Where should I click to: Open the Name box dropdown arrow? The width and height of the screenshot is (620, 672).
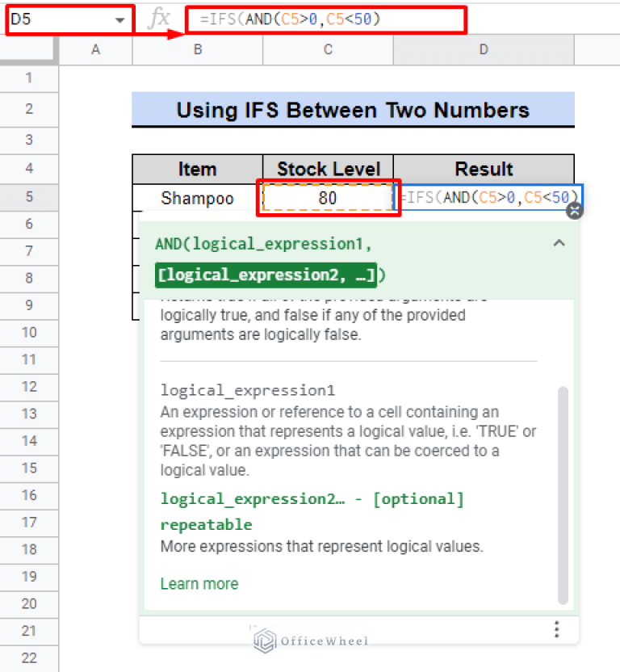point(120,19)
